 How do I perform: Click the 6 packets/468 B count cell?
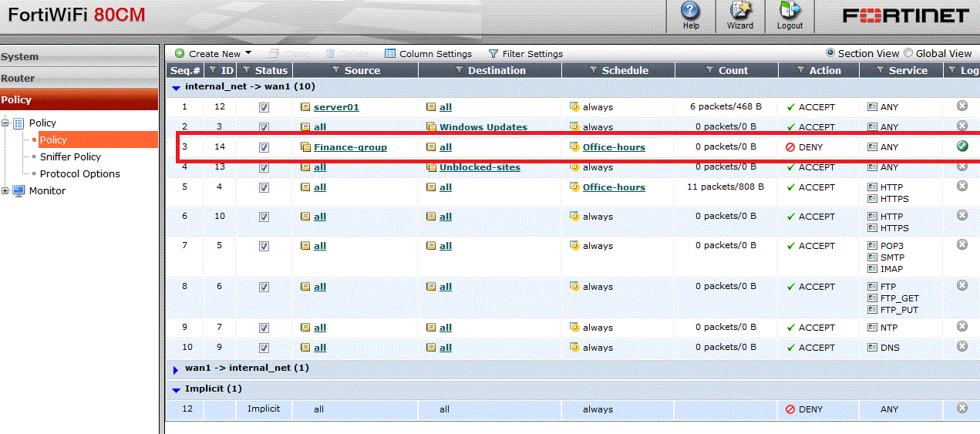(x=726, y=106)
